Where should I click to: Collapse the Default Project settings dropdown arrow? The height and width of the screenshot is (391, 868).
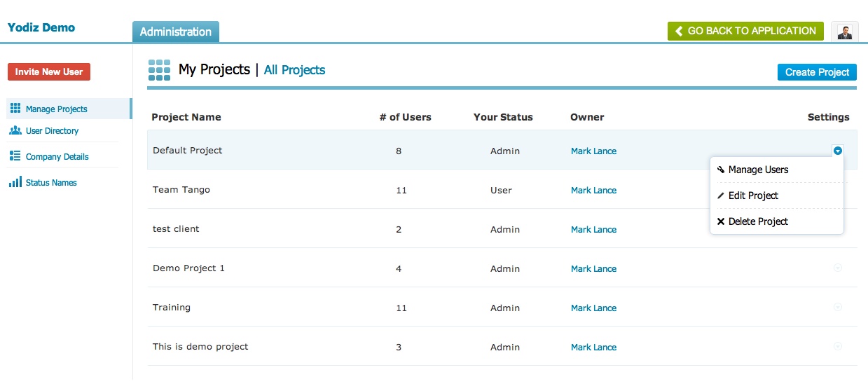point(838,151)
